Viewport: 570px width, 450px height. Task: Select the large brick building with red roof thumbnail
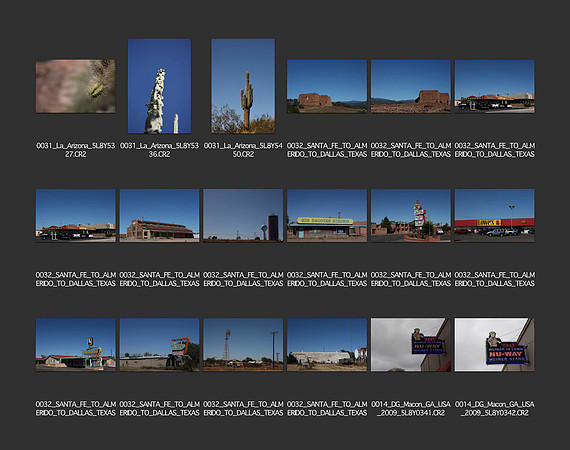(x=159, y=215)
